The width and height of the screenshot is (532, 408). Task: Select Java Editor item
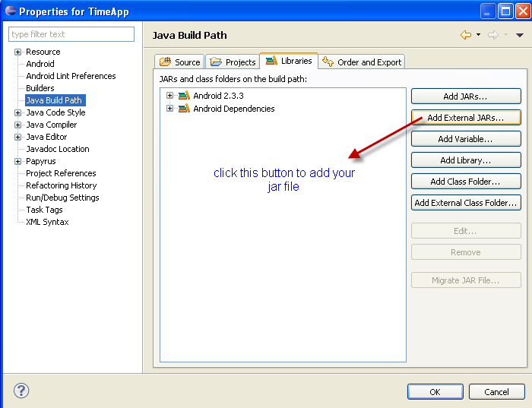pos(46,137)
